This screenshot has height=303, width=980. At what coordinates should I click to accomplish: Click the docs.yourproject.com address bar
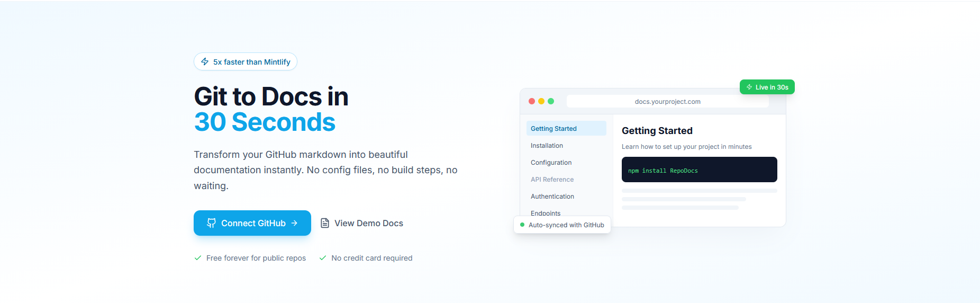tap(667, 101)
